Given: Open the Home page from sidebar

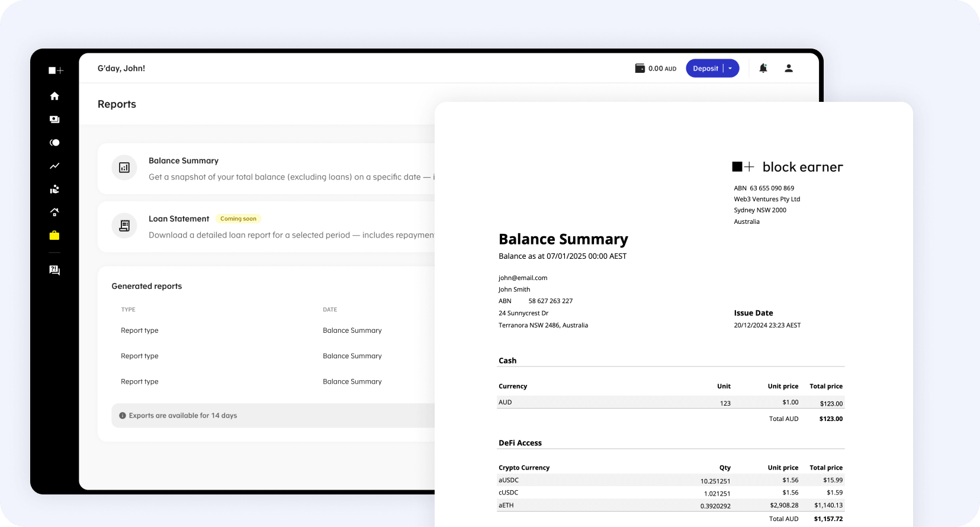Looking at the screenshot, I should (54, 96).
